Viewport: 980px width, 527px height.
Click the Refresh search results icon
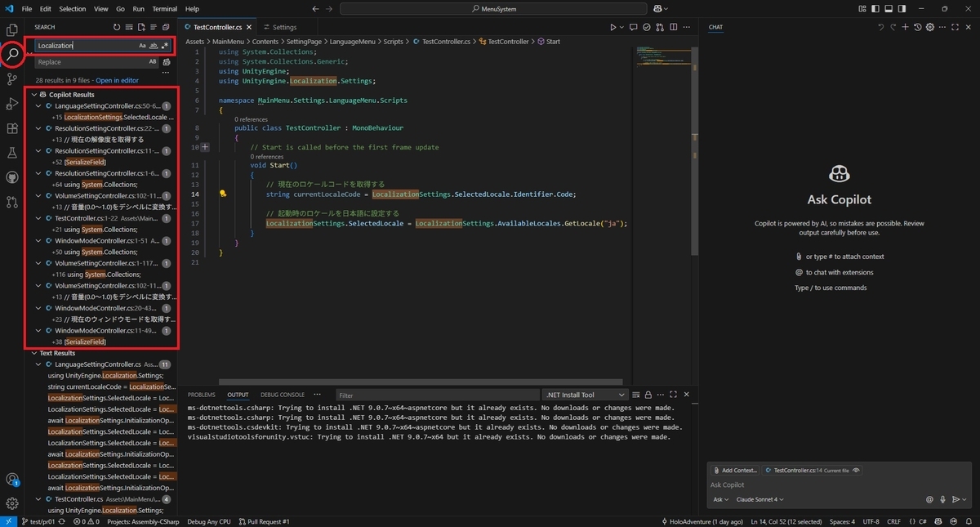click(116, 26)
